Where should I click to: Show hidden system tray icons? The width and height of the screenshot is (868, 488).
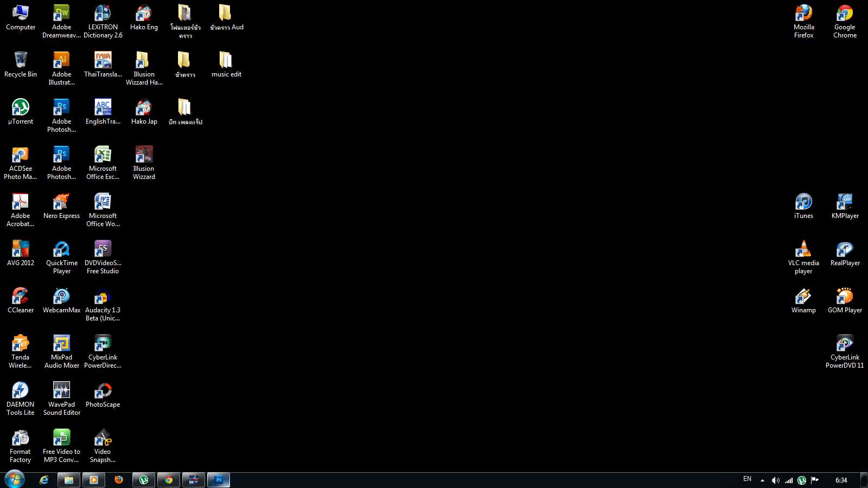(x=762, y=480)
